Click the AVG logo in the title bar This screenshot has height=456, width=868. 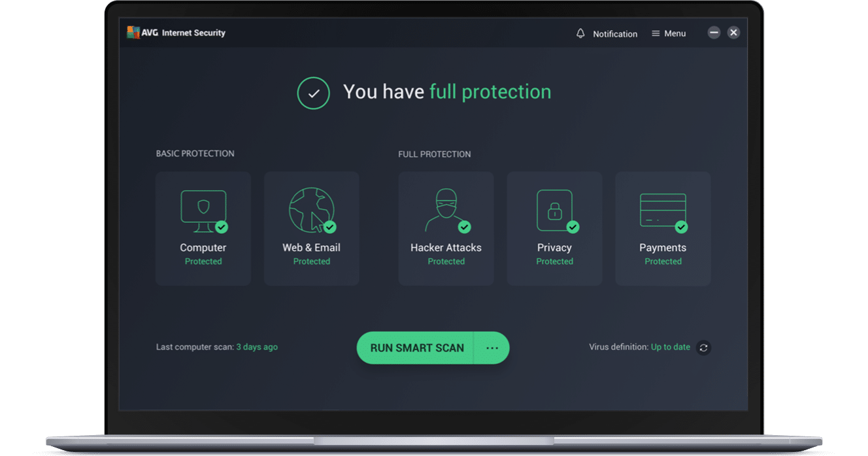pyautogui.click(x=134, y=33)
